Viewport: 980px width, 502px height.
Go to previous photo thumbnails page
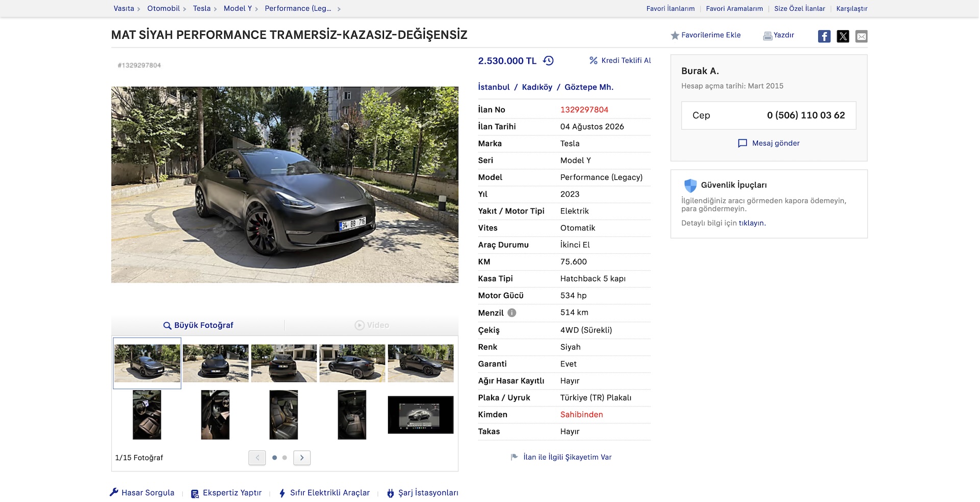(x=257, y=458)
